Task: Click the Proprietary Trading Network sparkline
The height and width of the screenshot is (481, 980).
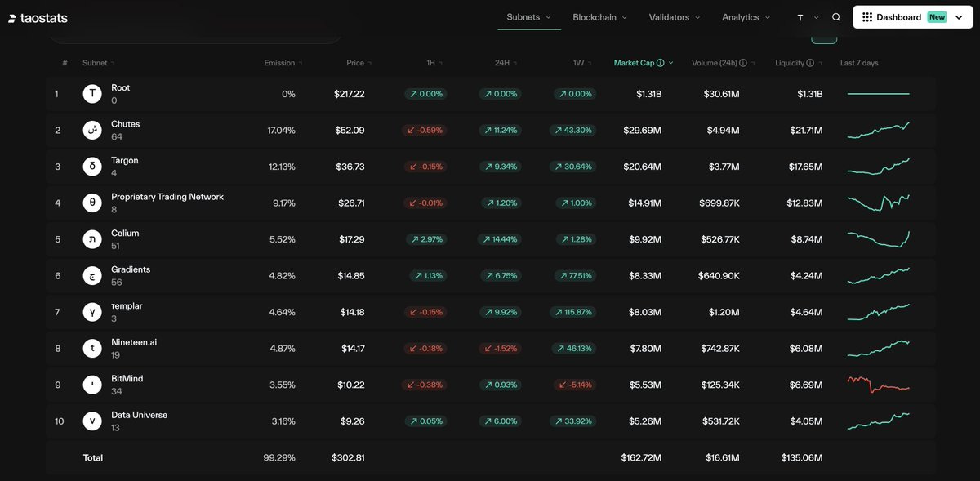Action: pyautogui.click(x=879, y=203)
